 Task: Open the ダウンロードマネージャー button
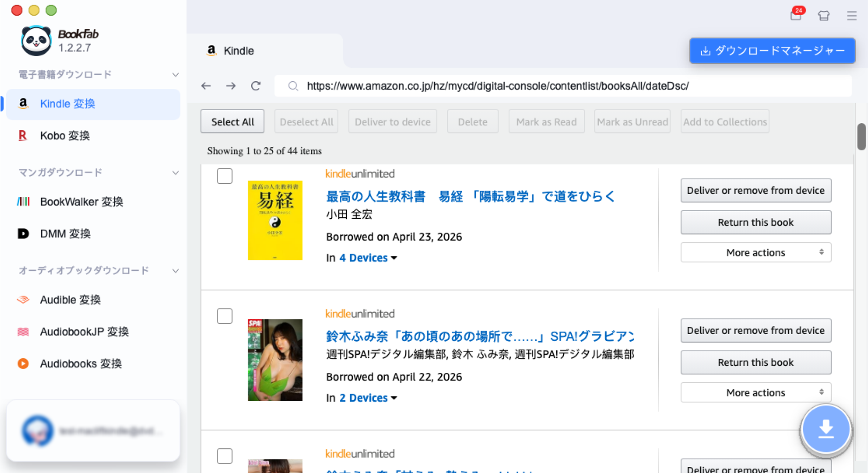772,51
